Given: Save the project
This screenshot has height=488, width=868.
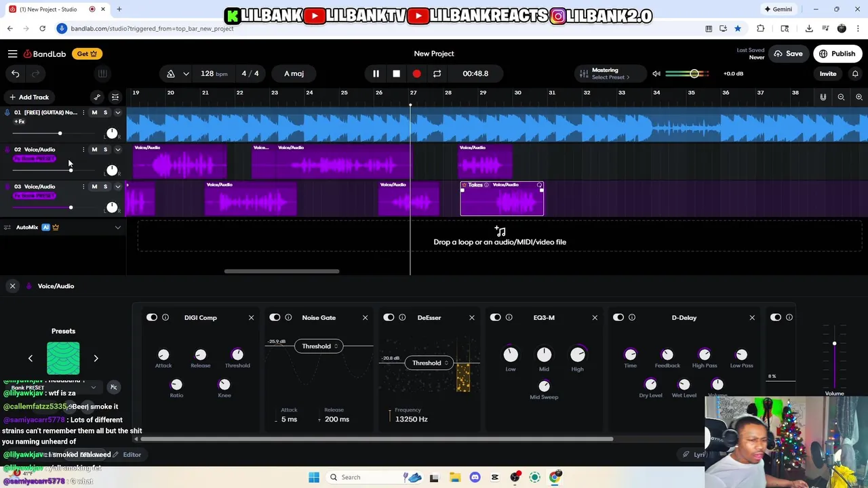Looking at the screenshot, I should [x=789, y=54].
